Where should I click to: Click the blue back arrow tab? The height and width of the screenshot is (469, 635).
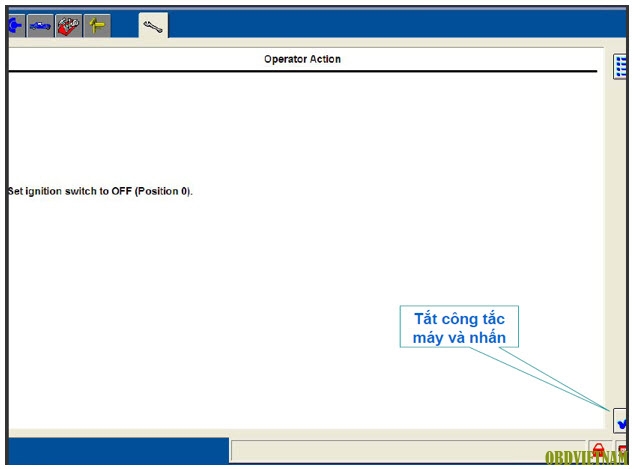pyautogui.click(x=16, y=26)
